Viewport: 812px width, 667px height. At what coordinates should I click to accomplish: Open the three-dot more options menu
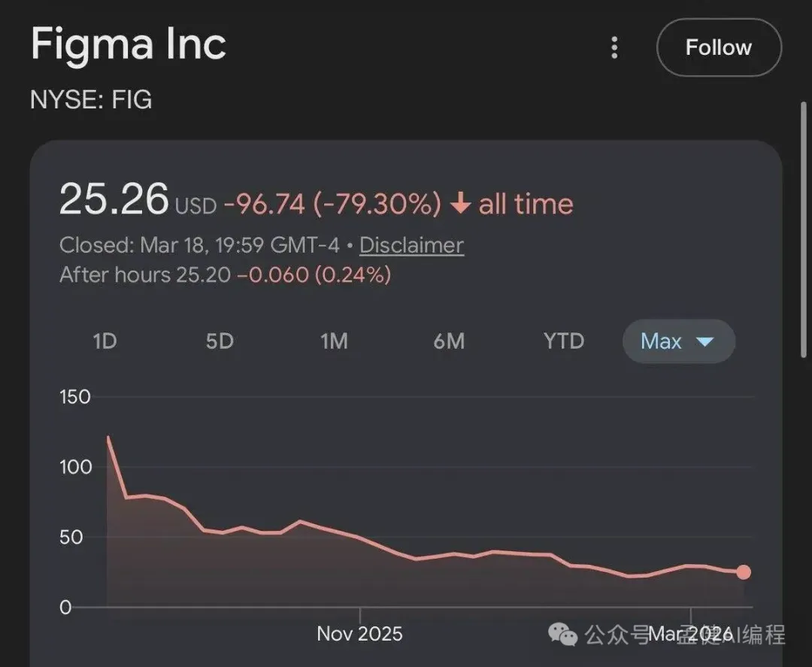(614, 48)
